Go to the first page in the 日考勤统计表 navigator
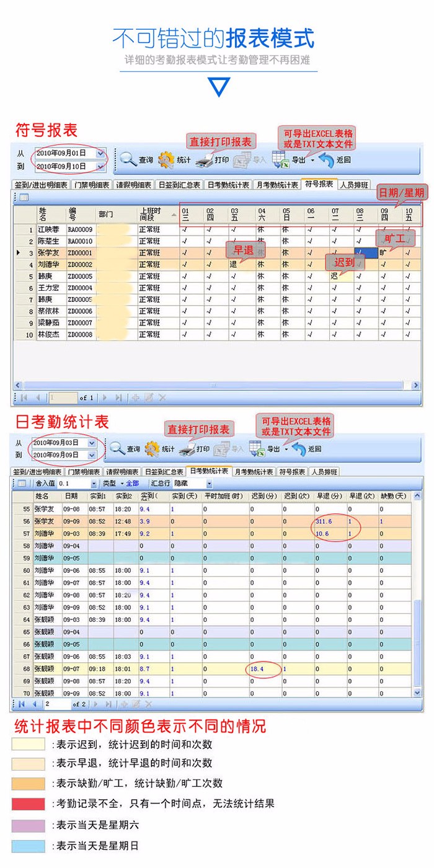The height and width of the screenshot is (868, 434). (22, 704)
